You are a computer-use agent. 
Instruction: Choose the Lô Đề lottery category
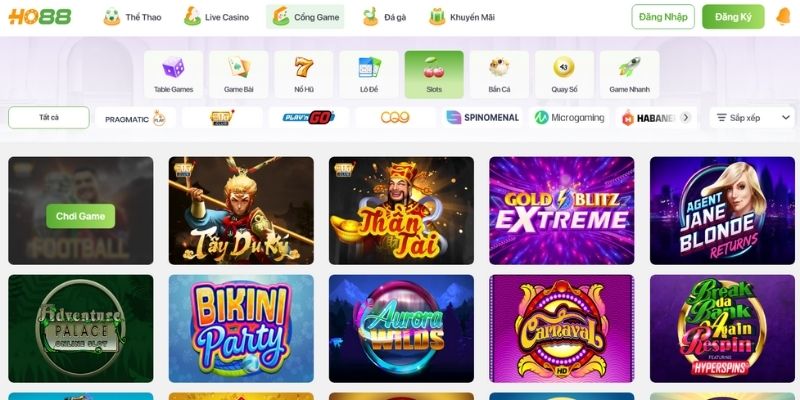tap(369, 74)
